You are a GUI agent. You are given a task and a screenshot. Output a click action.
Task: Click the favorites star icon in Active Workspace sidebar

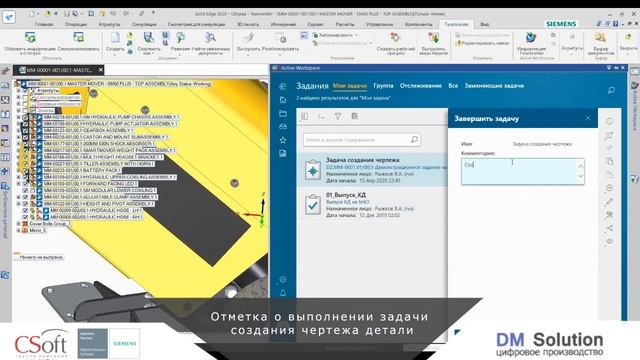(282, 140)
